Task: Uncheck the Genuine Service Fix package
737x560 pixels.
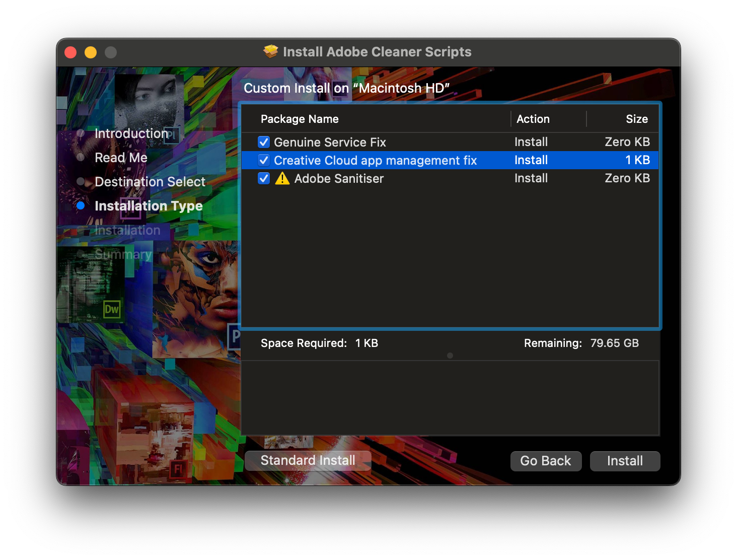Action: [x=264, y=142]
